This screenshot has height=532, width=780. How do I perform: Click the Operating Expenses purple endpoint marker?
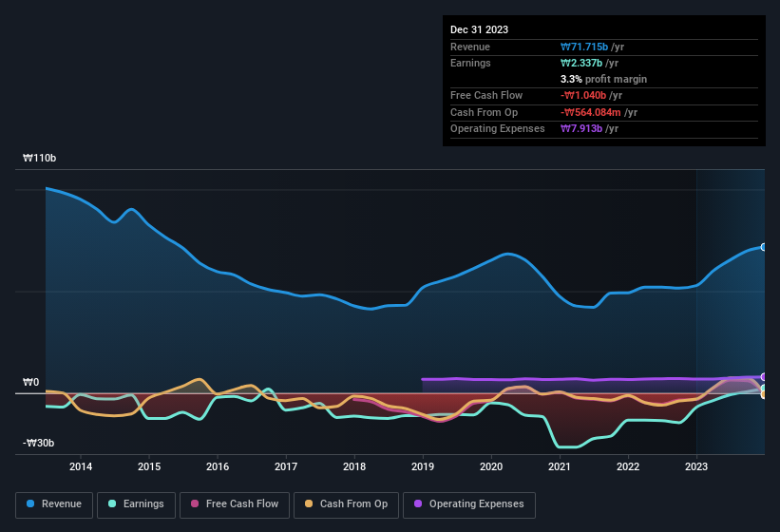click(x=764, y=377)
